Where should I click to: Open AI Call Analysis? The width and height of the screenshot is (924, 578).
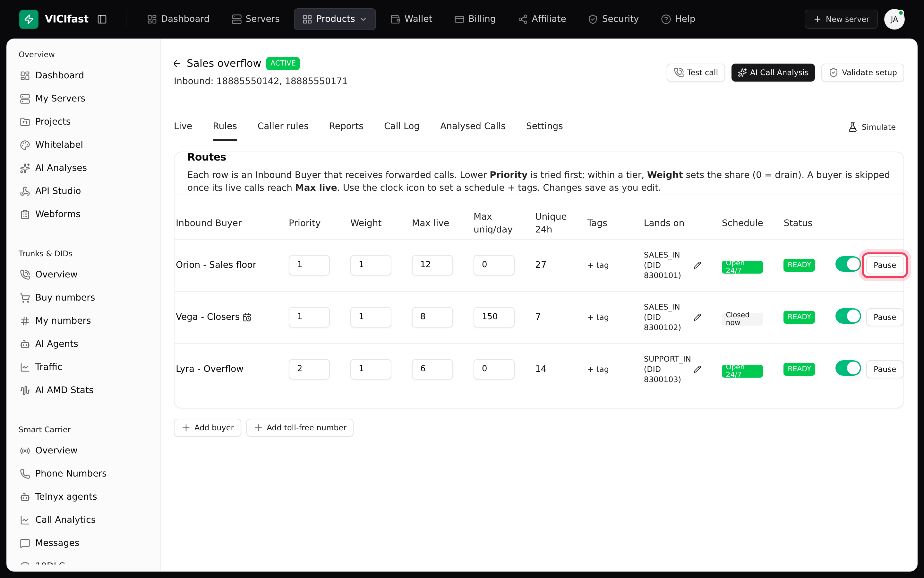pyautogui.click(x=773, y=73)
